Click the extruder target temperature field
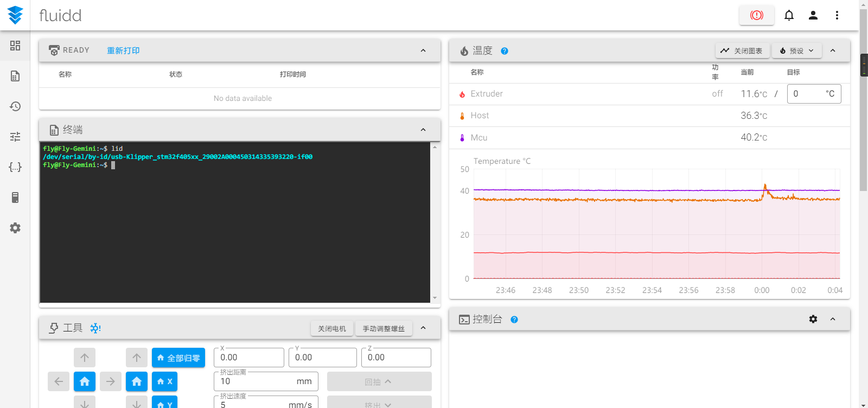This screenshot has height=408, width=868. 814,94
